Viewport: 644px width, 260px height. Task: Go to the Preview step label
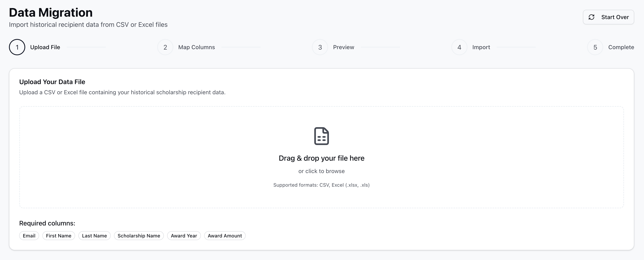click(344, 47)
